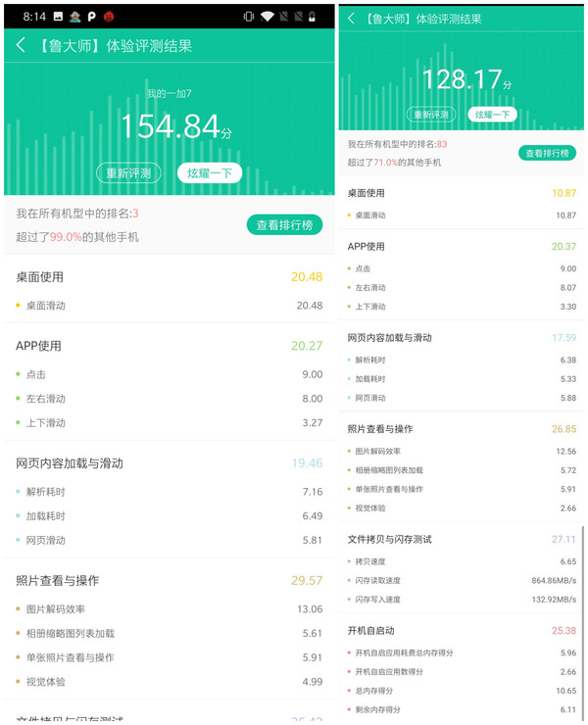This screenshot has width=588, height=725.
Task: Tap the 我的一加7 device label
Action: tap(169, 93)
